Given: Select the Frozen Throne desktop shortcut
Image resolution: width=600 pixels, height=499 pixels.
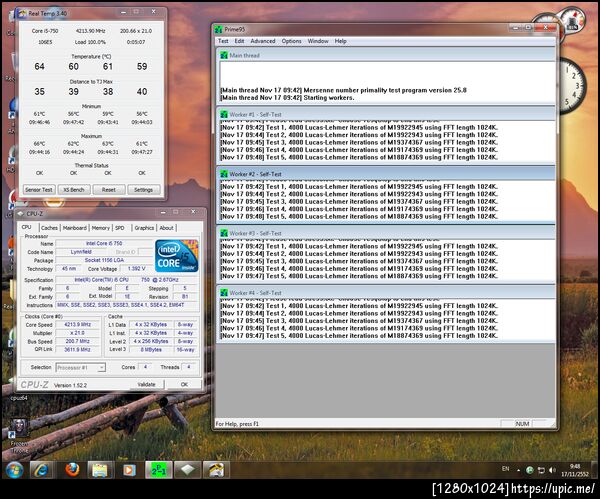Looking at the screenshot, I should tap(19, 436).
